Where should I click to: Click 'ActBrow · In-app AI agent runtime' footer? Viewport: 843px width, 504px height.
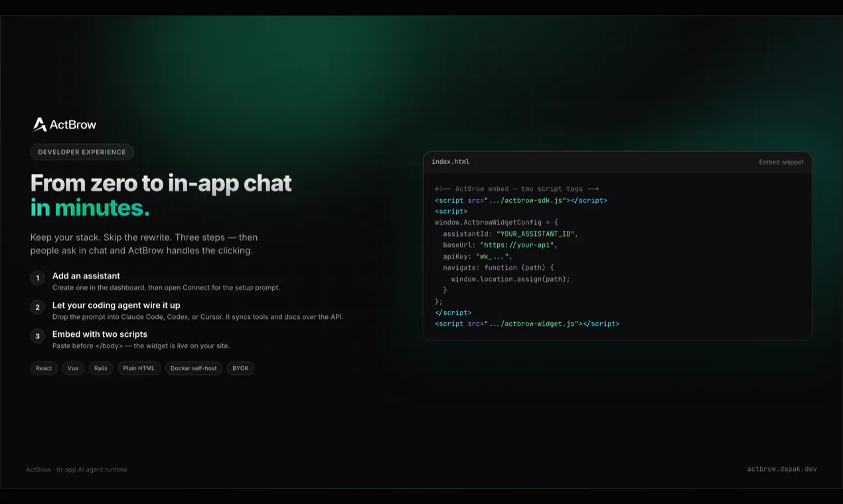(x=76, y=470)
